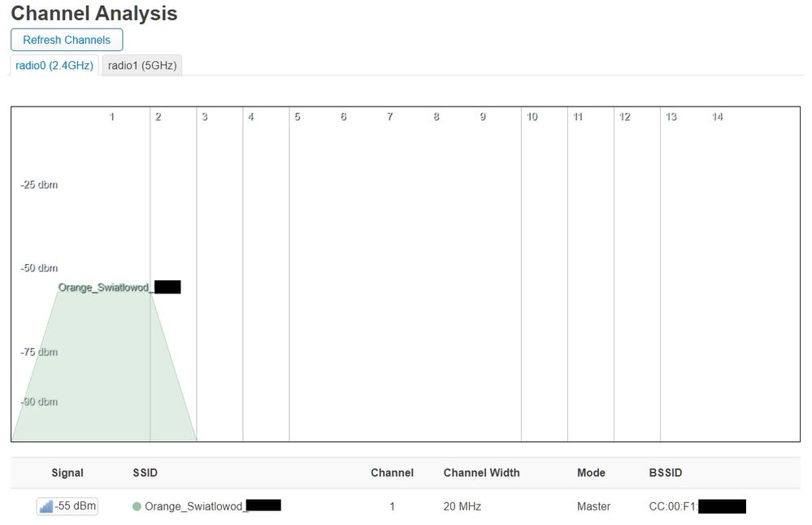Click the Mode column header

point(591,472)
